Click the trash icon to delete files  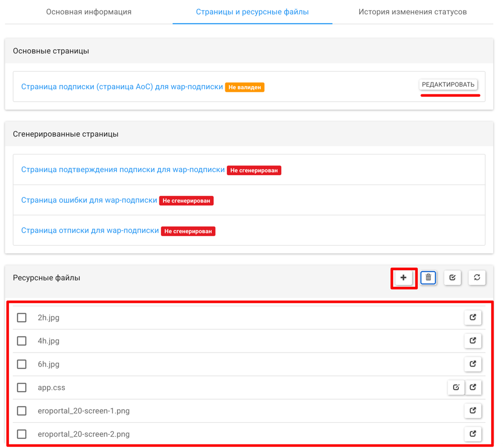coord(428,278)
